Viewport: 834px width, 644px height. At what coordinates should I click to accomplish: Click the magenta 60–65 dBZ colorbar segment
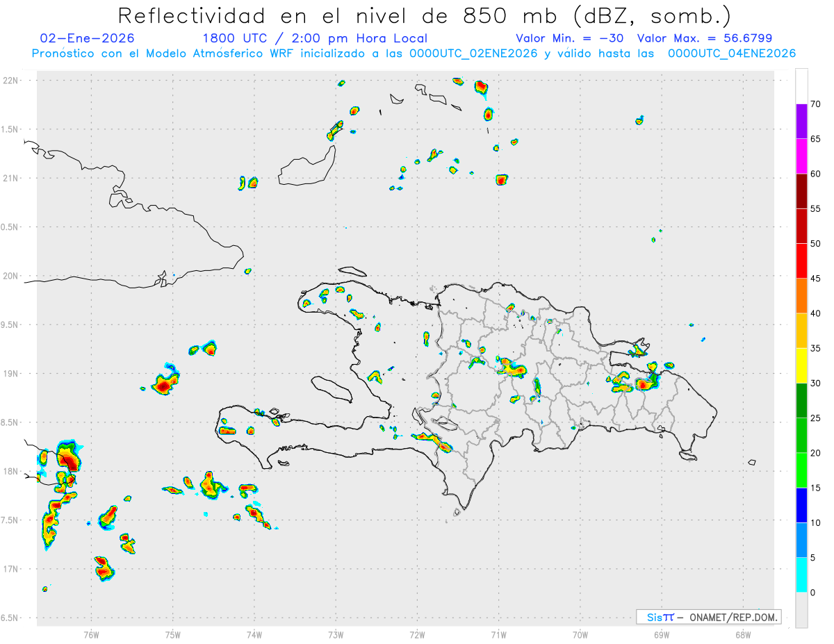pyautogui.click(x=801, y=156)
